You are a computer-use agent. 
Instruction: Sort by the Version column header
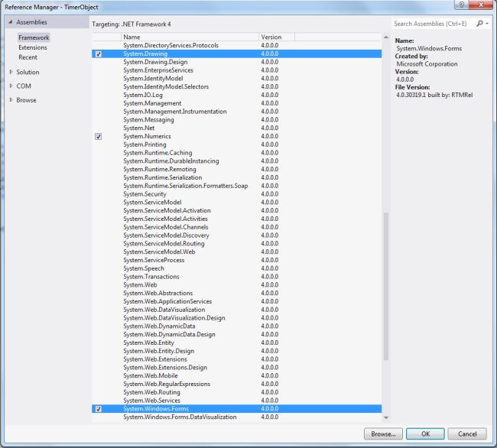(x=277, y=37)
